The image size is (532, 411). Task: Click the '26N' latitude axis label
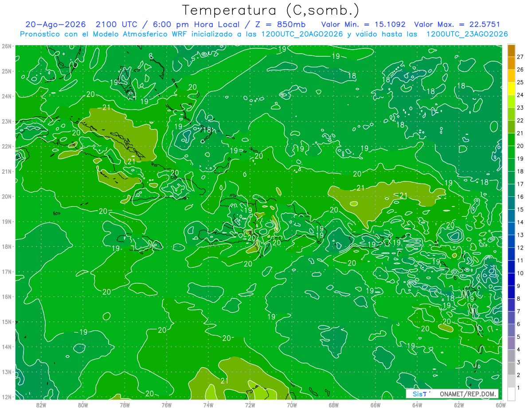point(7,46)
